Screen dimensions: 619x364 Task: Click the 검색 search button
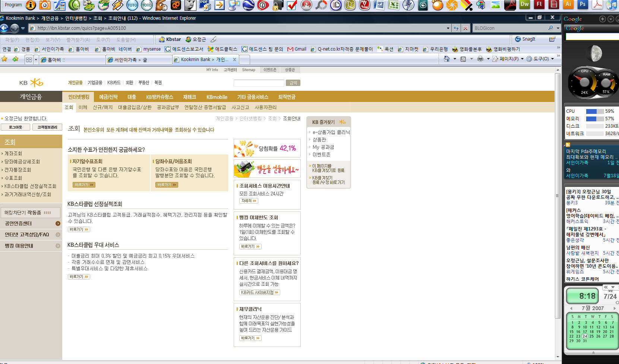(x=293, y=83)
